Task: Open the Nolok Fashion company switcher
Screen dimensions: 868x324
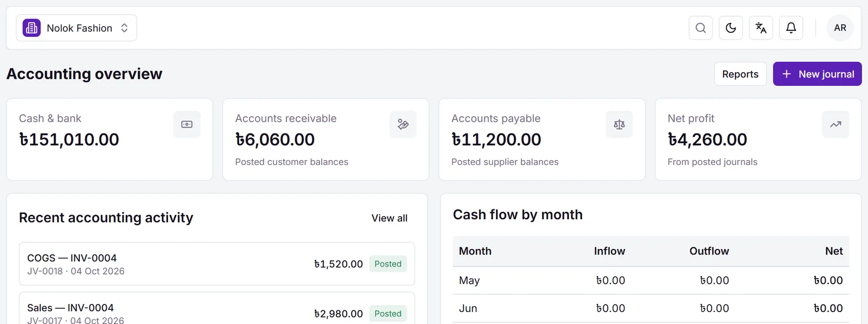Action: pyautogui.click(x=76, y=28)
